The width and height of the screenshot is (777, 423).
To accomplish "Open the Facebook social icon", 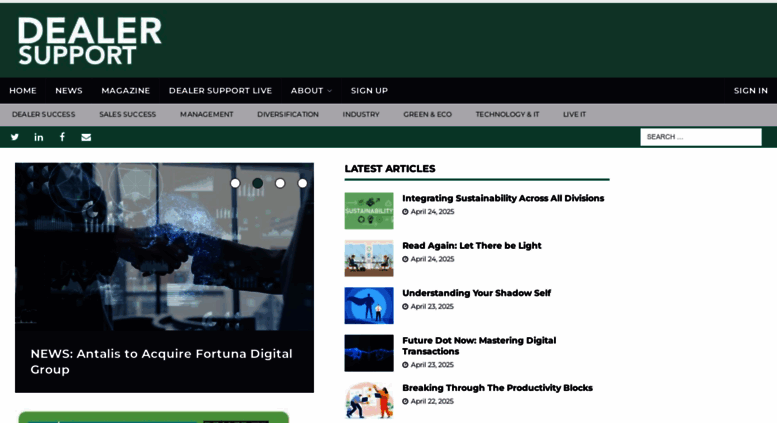I will 62,137.
